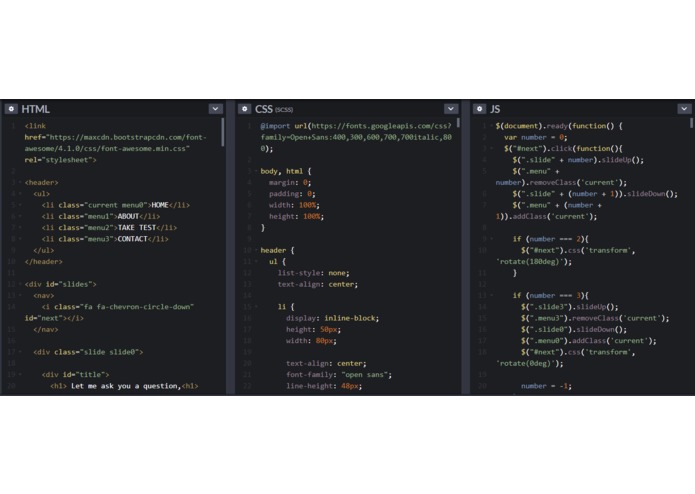Image resolution: width=695 pixels, height=494 pixels.
Task: Click $(".menu0").addClass('current') line
Action: [x=589, y=341]
